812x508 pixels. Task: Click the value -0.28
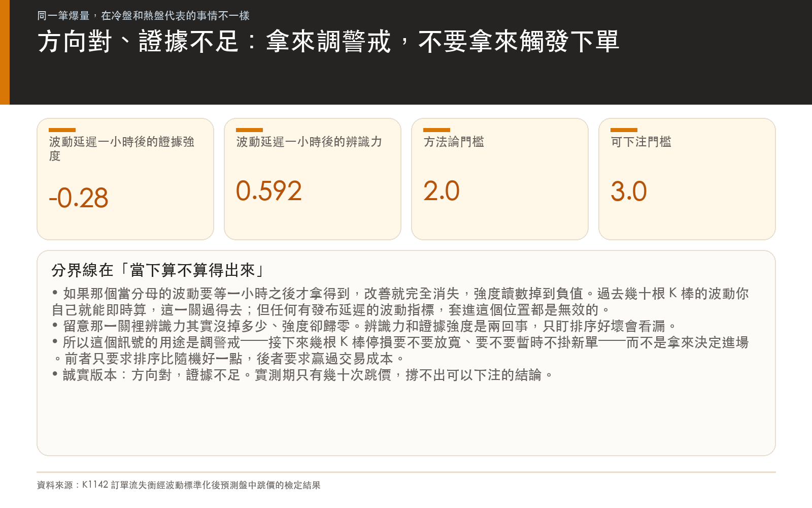[x=79, y=198]
